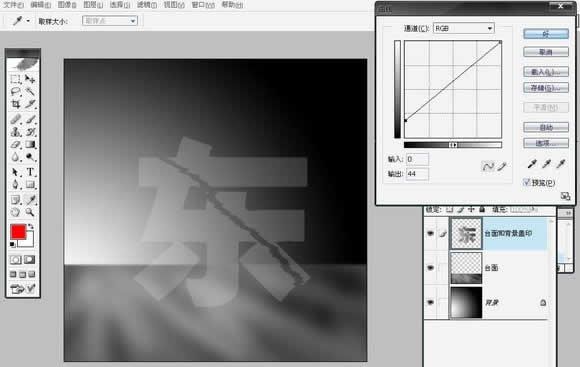The width and height of the screenshot is (580, 367).
Task: Select the Slice tool
Action: [30, 104]
